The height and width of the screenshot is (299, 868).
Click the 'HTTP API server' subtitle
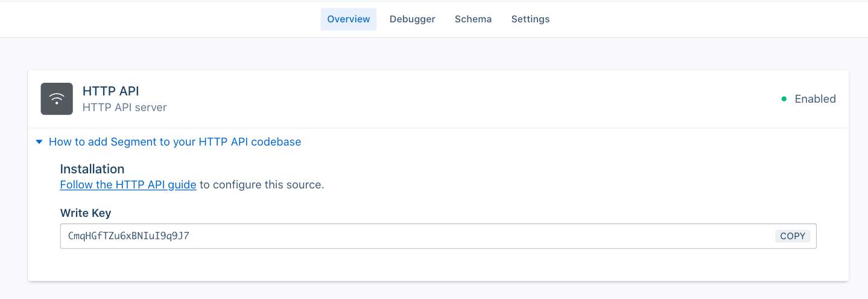click(x=124, y=108)
